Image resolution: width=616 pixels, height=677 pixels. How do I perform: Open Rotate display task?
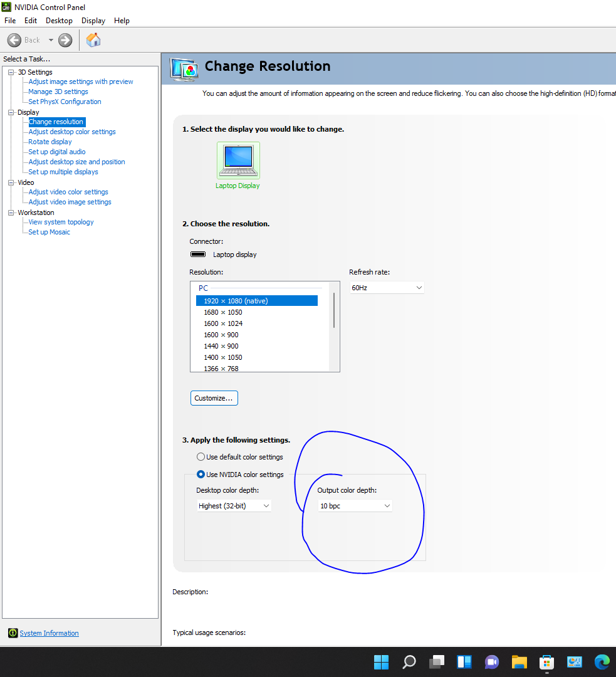point(50,142)
